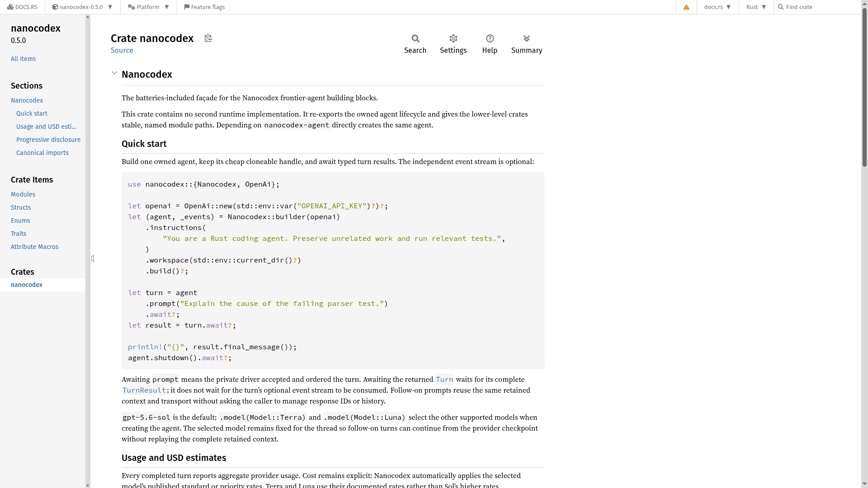
Task: Click the Quick start heading anchor
Action: tap(144, 144)
